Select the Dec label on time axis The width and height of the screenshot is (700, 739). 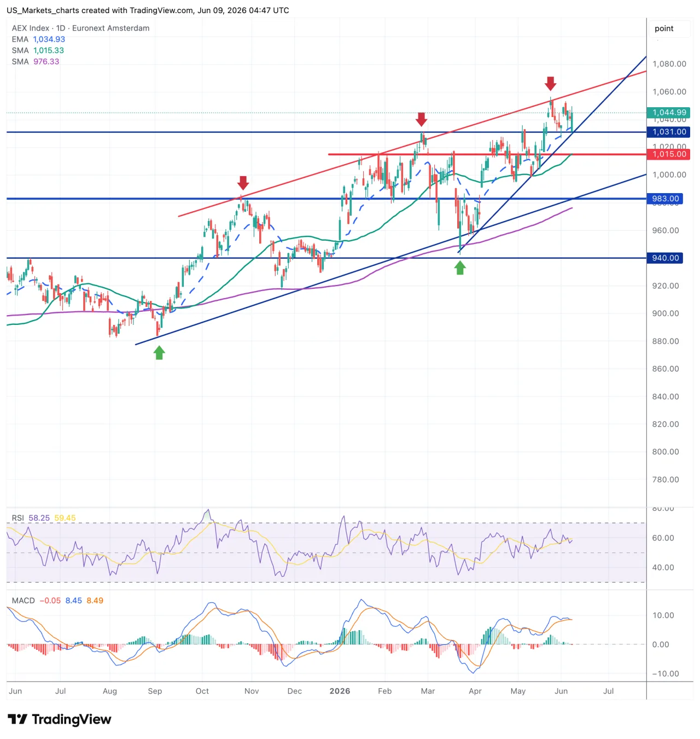pyautogui.click(x=295, y=691)
